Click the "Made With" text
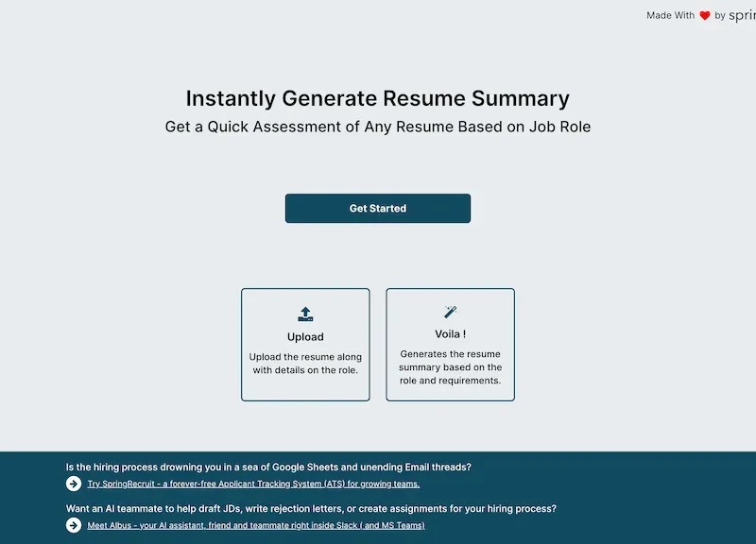Image resolution: width=756 pixels, height=544 pixels. click(x=670, y=16)
